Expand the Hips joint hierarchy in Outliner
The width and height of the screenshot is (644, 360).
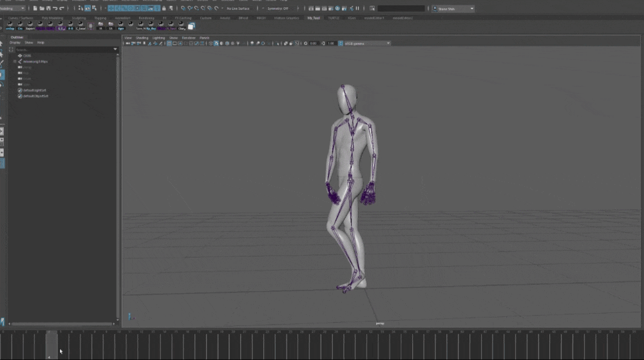[x=15, y=61]
